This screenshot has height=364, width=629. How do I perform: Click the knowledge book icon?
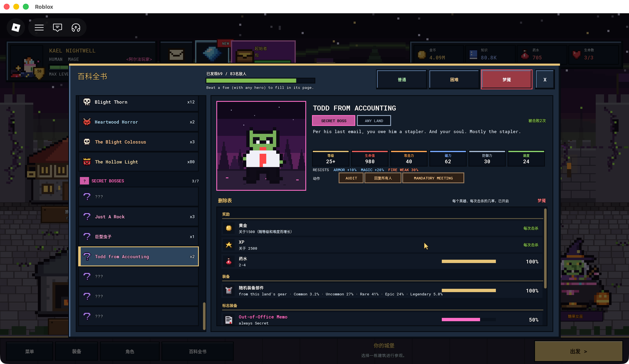pyautogui.click(x=473, y=55)
